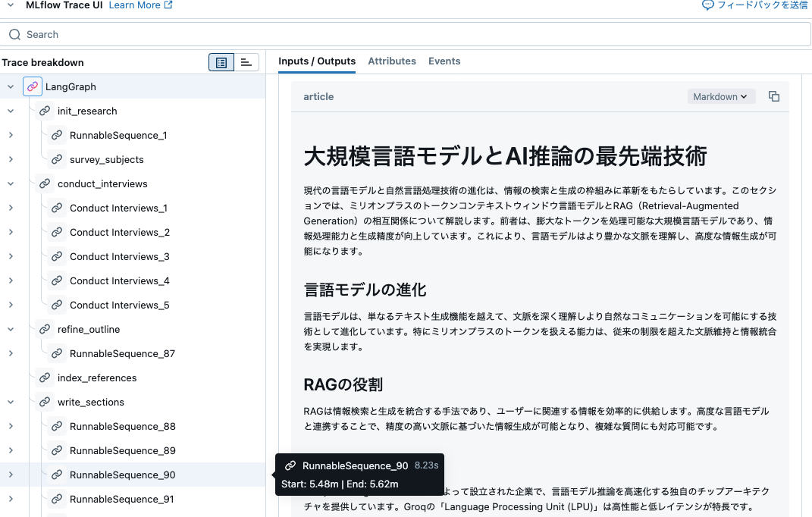Click the chain icon next to survey_subjects
The image size is (812, 517).
57,159
